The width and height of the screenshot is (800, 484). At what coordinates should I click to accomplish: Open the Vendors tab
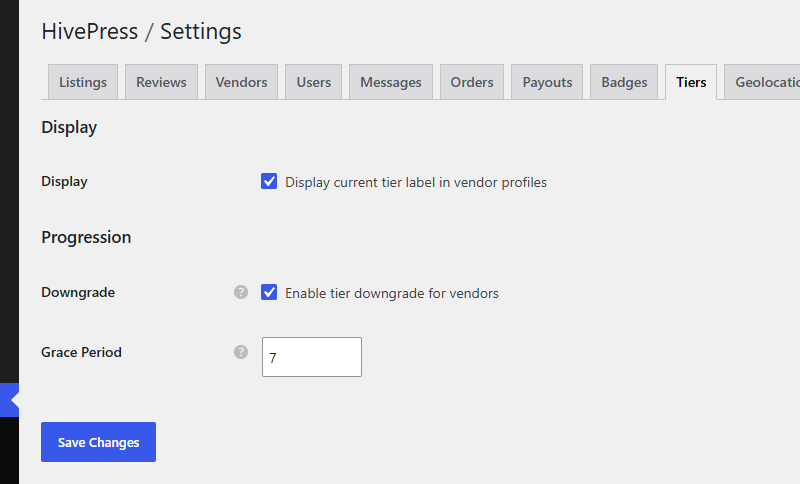(x=241, y=82)
